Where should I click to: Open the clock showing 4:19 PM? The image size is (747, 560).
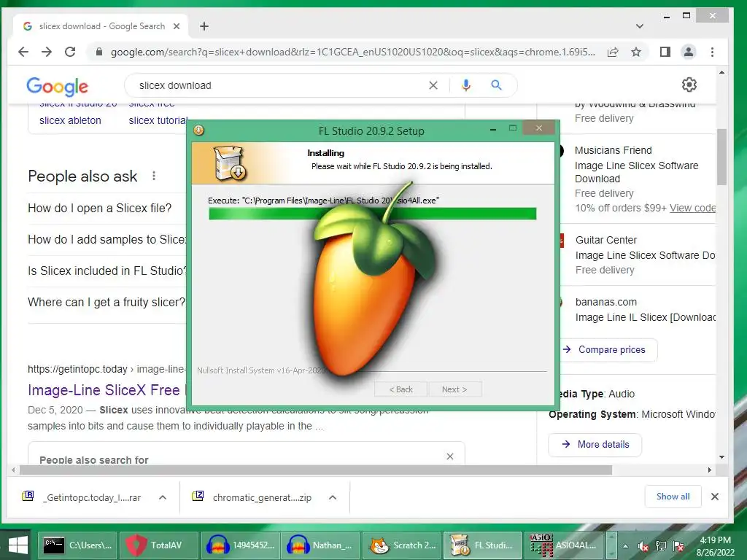715,546
